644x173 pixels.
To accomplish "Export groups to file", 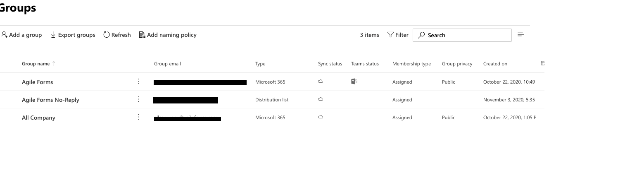I will coord(73,35).
